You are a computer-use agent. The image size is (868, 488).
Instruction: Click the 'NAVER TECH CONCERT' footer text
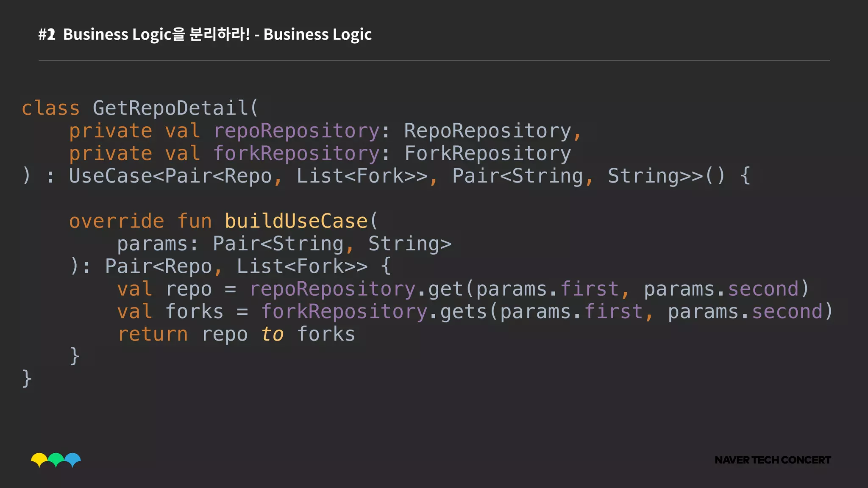point(773,460)
